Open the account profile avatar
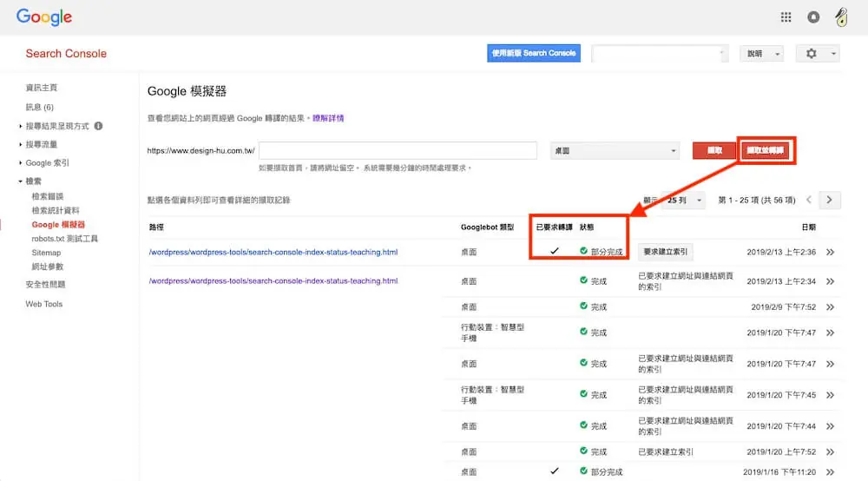Screen dimensions: 868x481 coord(841,17)
